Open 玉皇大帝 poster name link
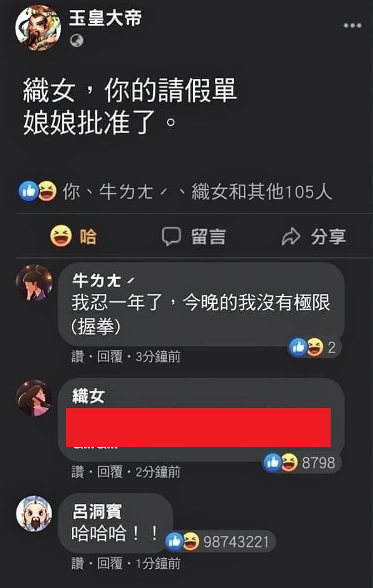The image size is (373, 588). tap(105, 17)
